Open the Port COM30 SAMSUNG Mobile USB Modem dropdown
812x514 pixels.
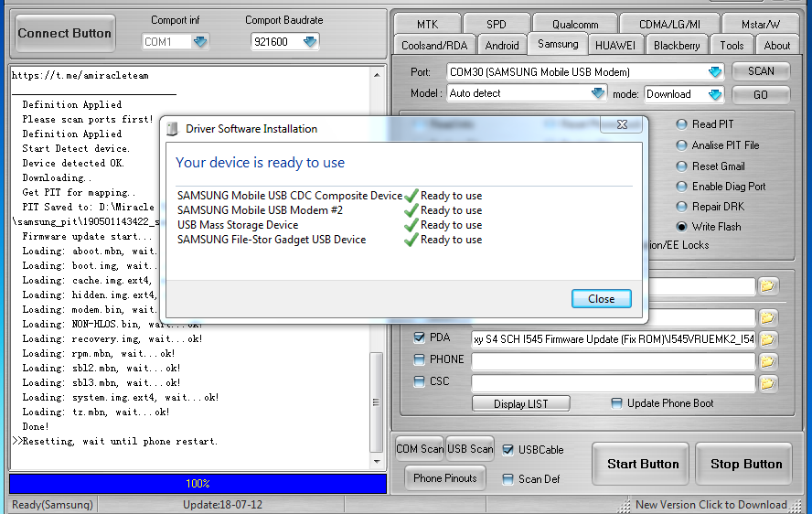pyautogui.click(x=715, y=72)
